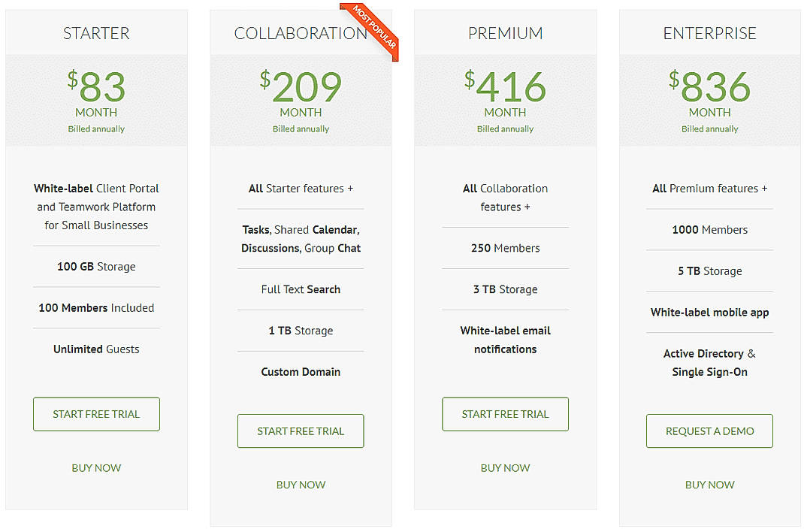Image resolution: width=804 pixels, height=532 pixels.
Task: Click the ENTERPRISE plan header
Action: (709, 33)
